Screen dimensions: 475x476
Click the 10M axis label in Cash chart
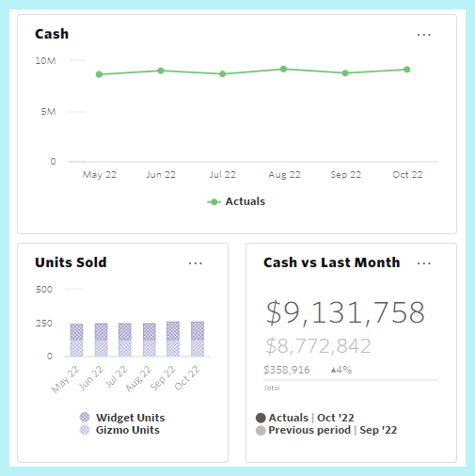pyautogui.click(x=45, y=61)
